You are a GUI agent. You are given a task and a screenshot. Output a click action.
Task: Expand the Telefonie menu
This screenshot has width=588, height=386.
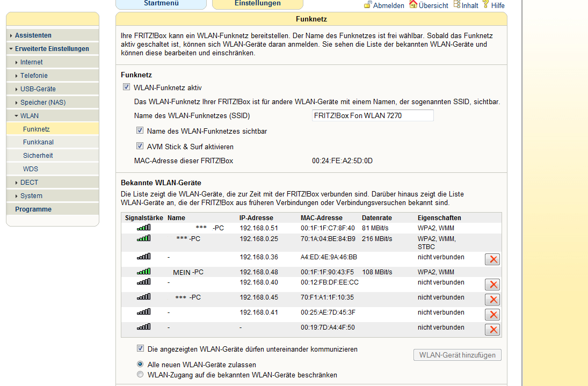click(53, 76)
